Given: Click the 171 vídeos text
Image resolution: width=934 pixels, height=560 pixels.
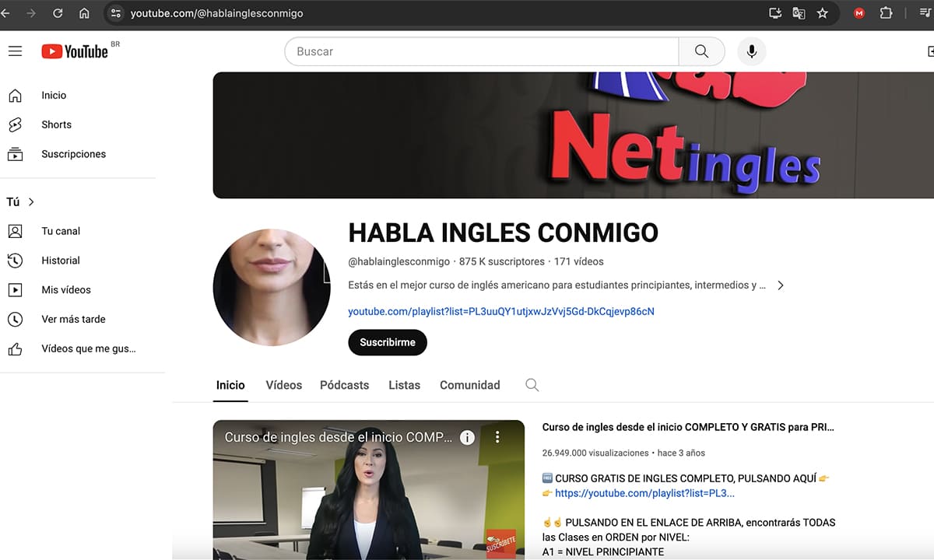Looking at the screenshot, I should [579, 261].
